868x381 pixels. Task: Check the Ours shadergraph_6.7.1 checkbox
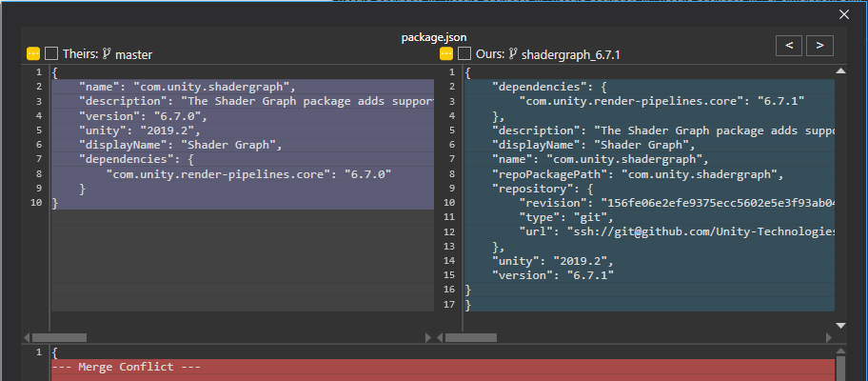[465, 53]
